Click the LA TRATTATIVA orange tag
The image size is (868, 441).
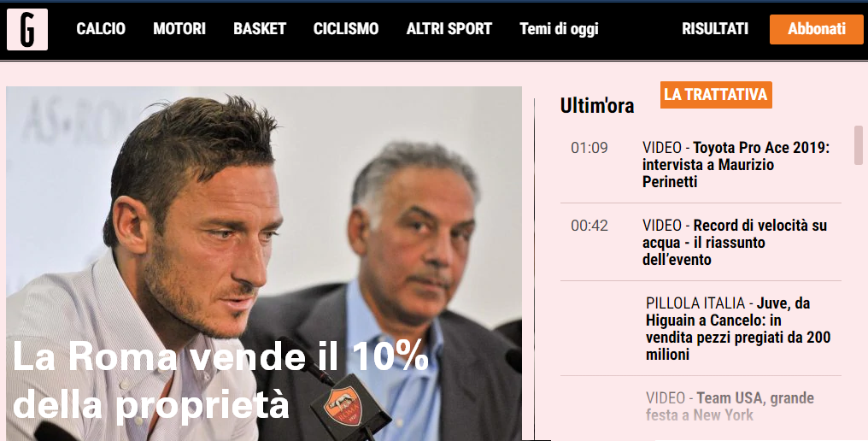(716, 95)
